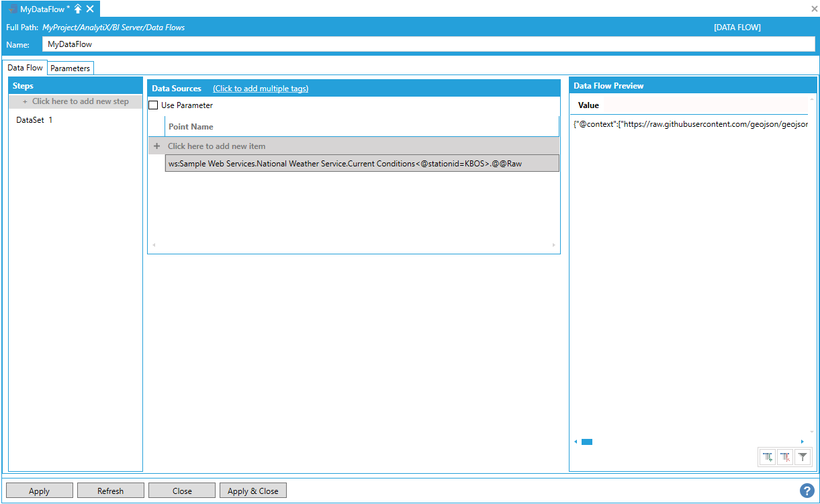Click the 'Click to add multiple tags' link

click(261, 89)
